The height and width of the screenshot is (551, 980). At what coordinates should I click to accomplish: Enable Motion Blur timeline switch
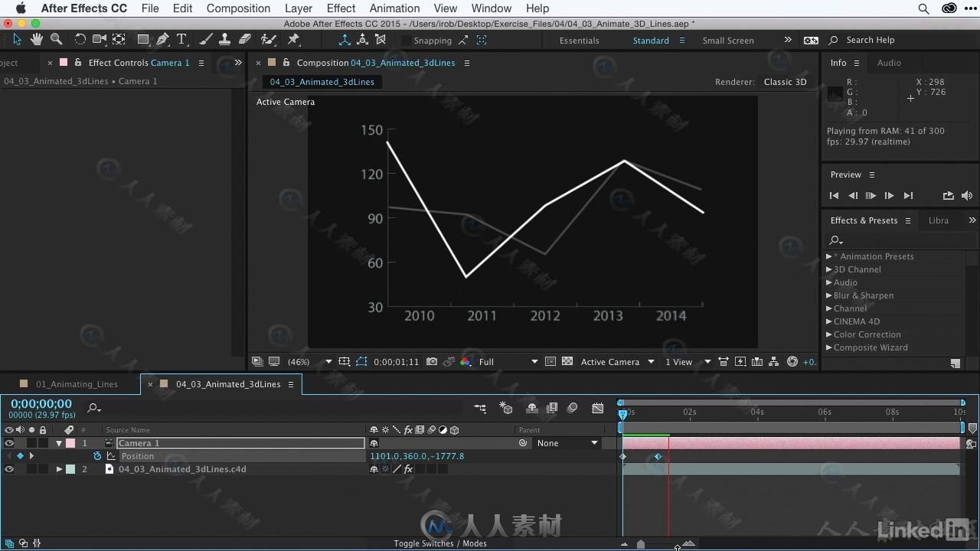pos(573,409)
